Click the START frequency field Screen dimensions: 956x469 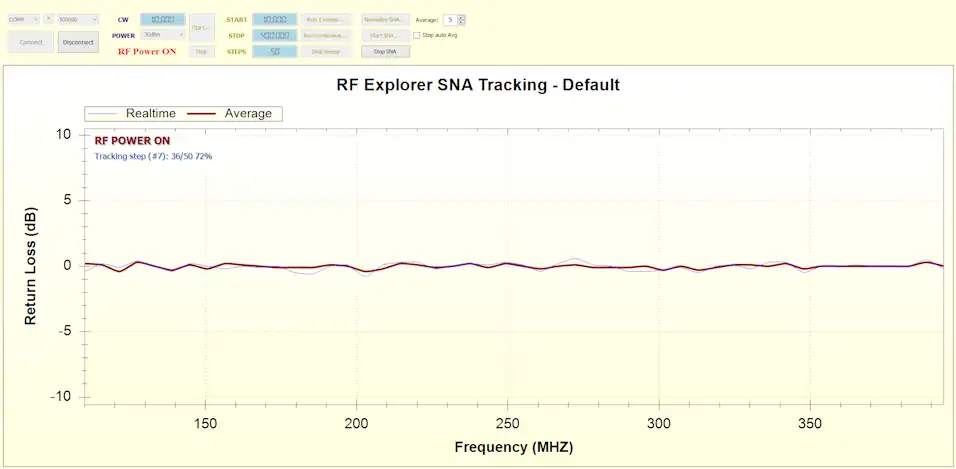pyautogui.click(x=273, y=19)
